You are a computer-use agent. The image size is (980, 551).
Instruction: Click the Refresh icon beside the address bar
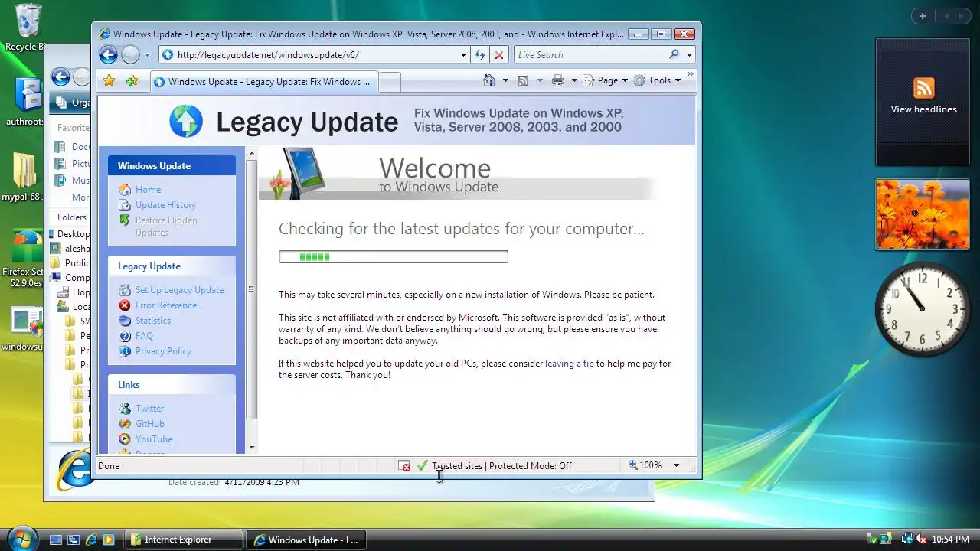(x=480, y=55)
